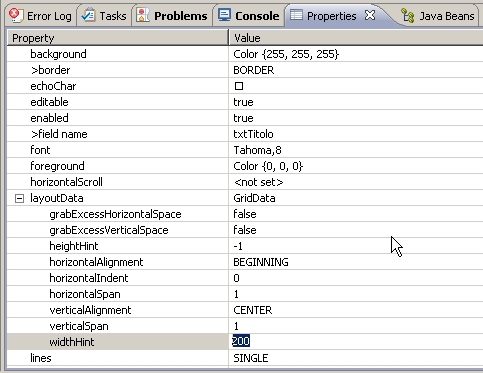
Task: Click the echoChar square value box
Action: click(239, 86)
